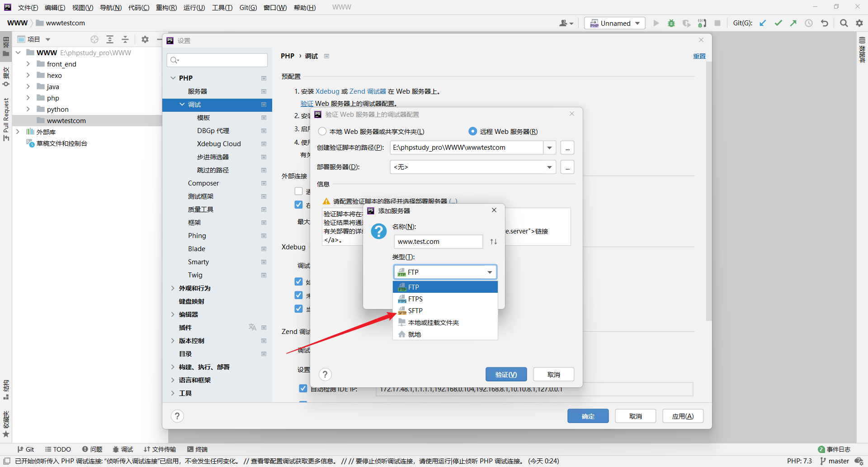Open the Navigate (导航) menu

tap(111, 7)
